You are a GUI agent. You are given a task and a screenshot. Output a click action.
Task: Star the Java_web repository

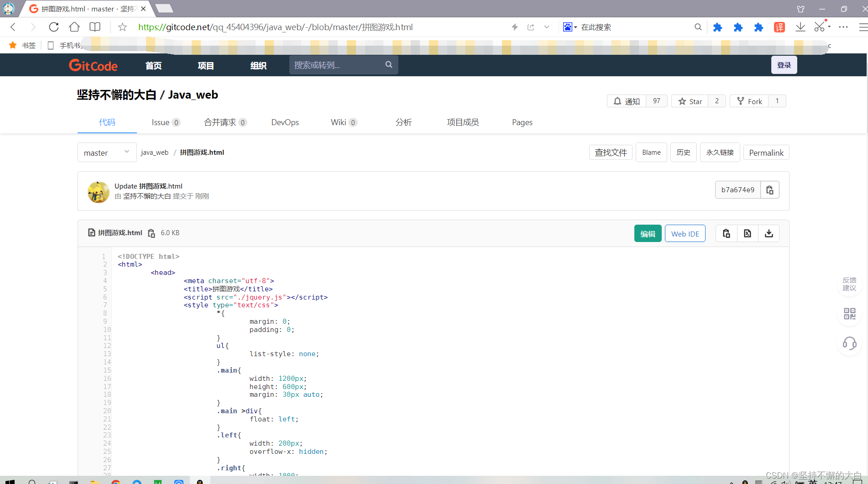[x=690, y=101]
